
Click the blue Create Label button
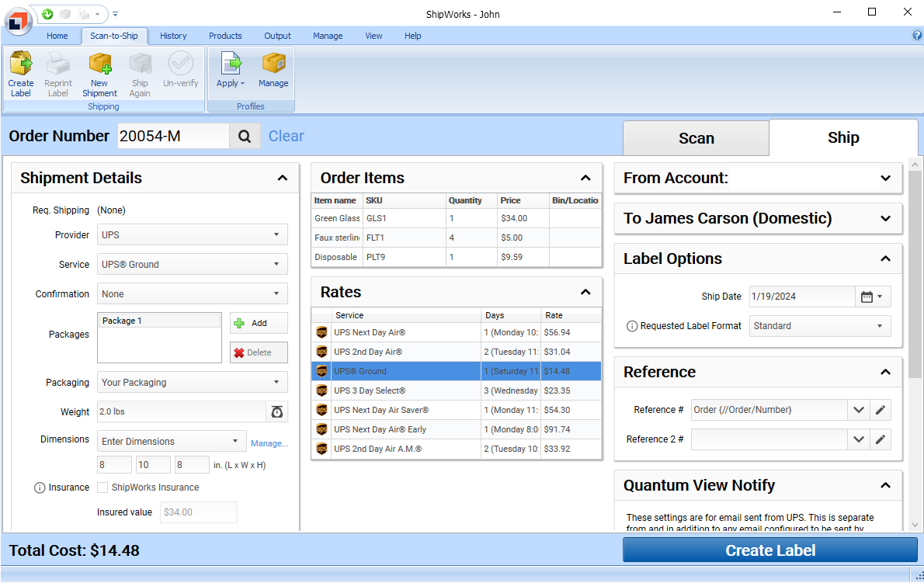tap(770, 550)
